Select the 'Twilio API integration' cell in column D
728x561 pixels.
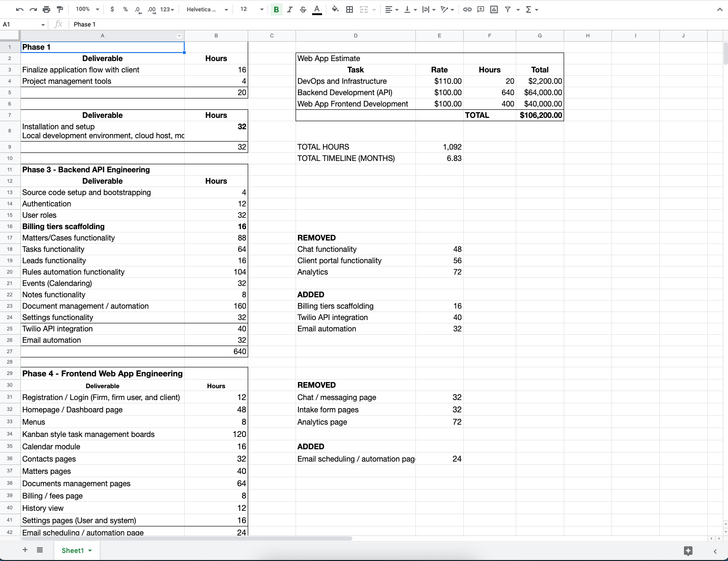coord(356,317)
